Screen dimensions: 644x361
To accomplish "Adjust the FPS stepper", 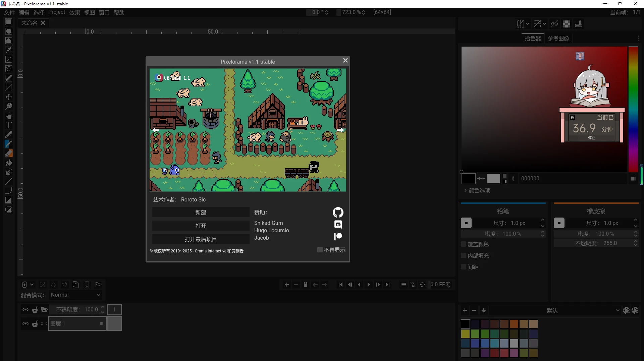I will click(449, 285).
